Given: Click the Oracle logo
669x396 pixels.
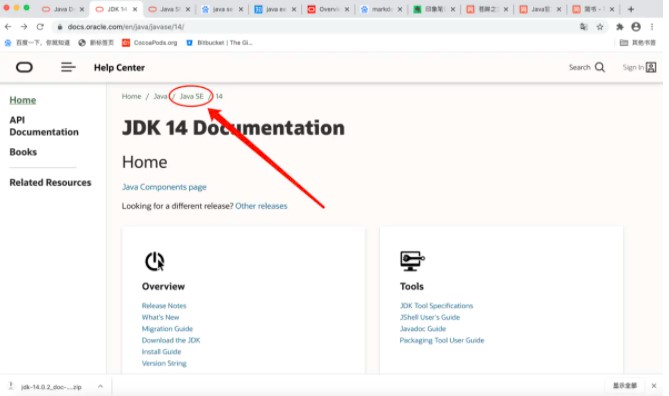Looking at the screenshot, I should [x=24, y=67].
